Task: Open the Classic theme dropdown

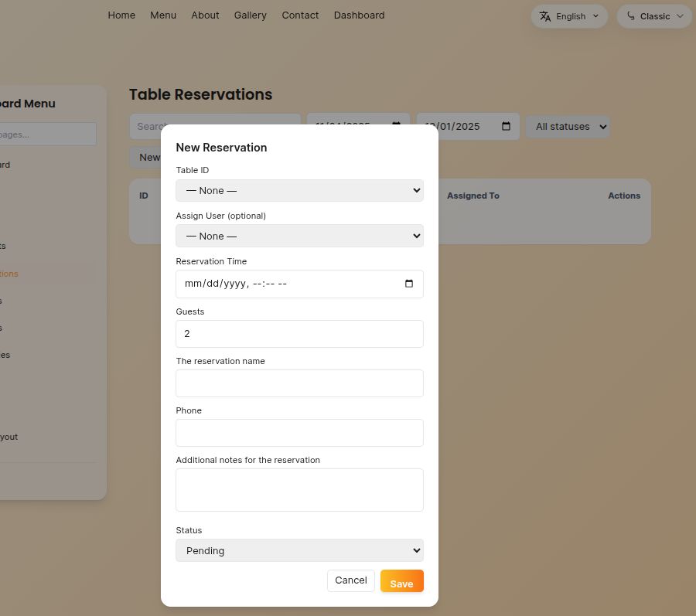Action: pos(654,16)
